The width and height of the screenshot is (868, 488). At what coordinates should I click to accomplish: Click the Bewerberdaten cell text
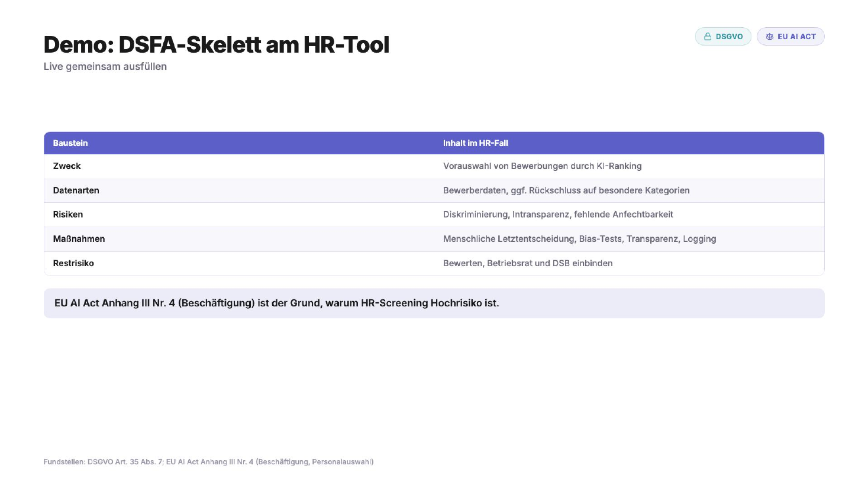coord(566,190)
